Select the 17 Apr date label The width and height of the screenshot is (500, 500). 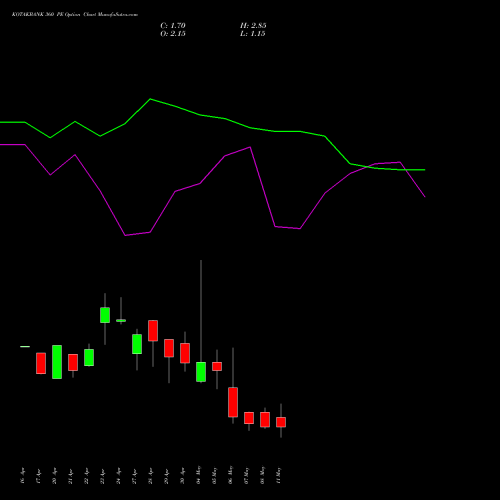point(38,476)
